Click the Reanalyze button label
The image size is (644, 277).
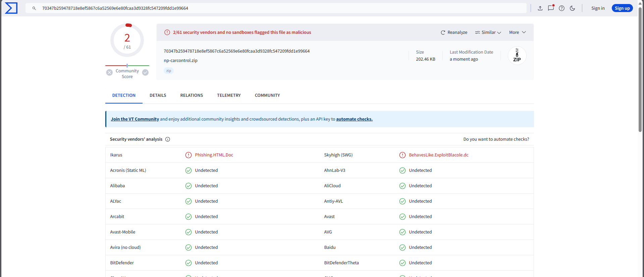pyautogui.click(x=457, y=32)
